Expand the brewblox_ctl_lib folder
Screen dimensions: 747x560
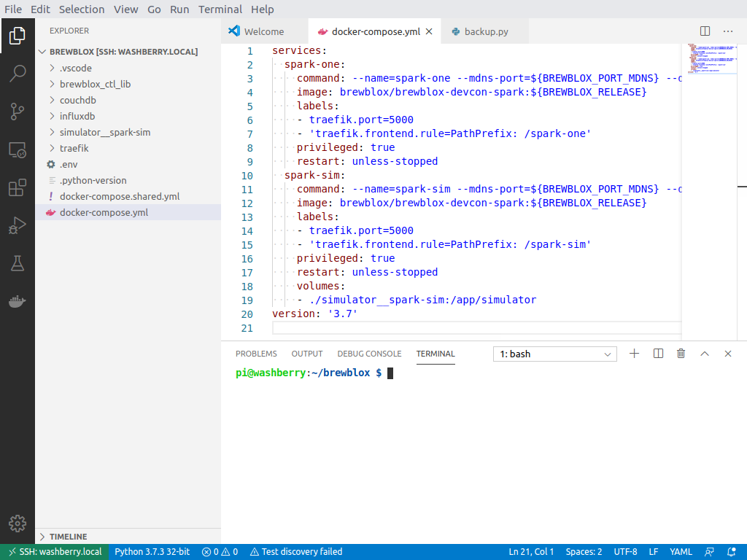tap(128, 85)
